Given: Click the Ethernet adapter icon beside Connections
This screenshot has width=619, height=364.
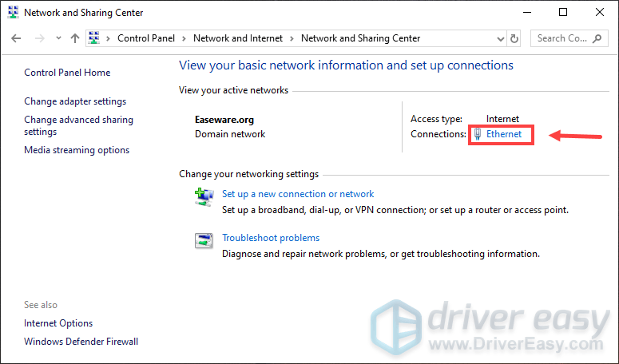Looking at the screenshot, I should click(477, 135).
